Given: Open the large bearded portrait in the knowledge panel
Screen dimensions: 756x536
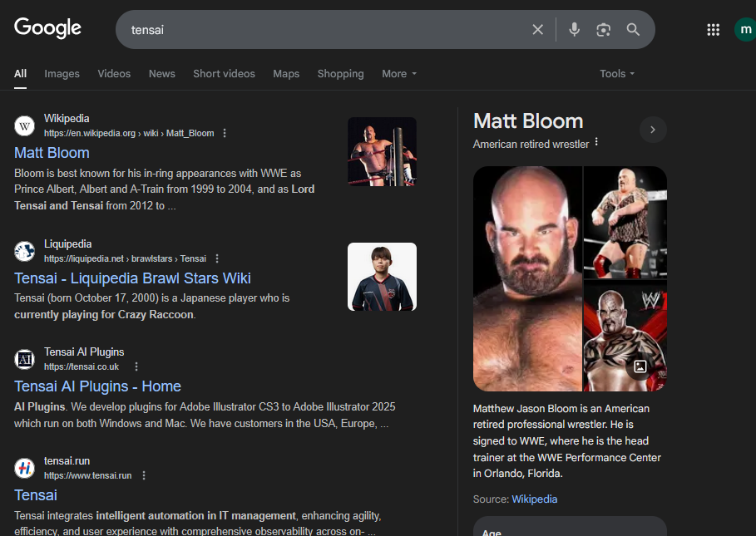Looking at the screenshot, I should point(527,279).
